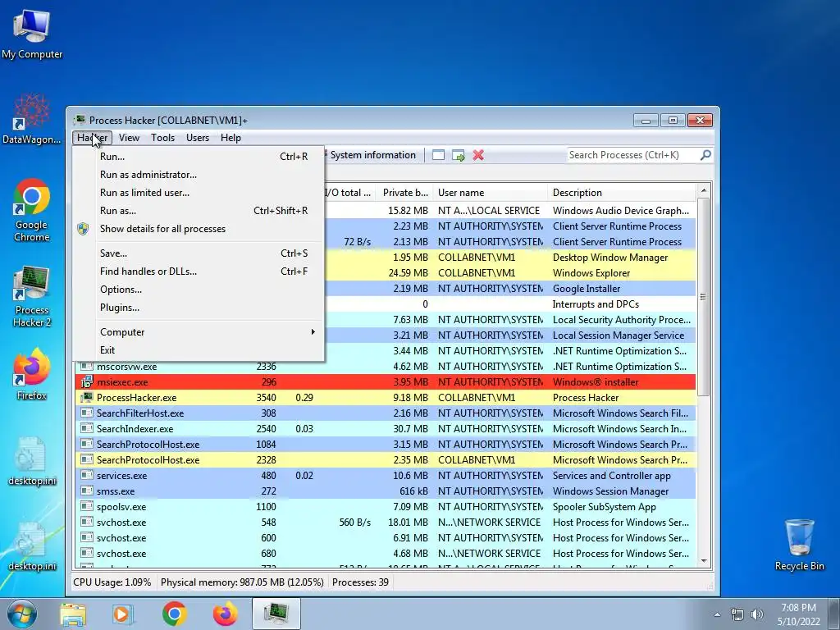This screenshot has width=840, height=630.
Task: Sort by the User name column header
Action: tap(490, 193)
